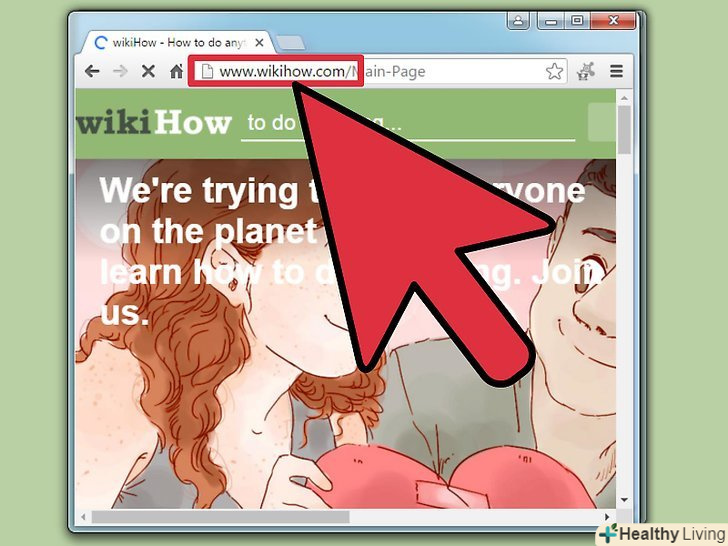Viewport: 728px width, 546px height.
Task: Click the vertical scrollbar thumb
Action: click(624, 130)
